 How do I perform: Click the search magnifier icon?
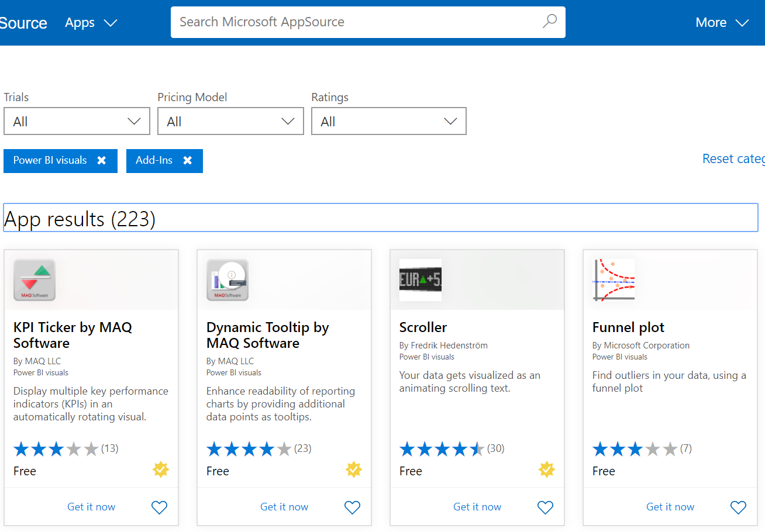549,22
